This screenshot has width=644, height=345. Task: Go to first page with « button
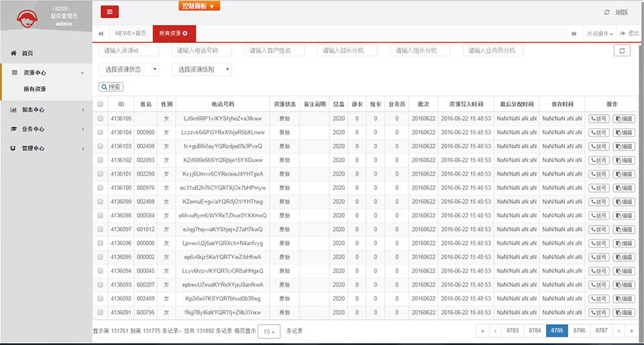point(482,331)
